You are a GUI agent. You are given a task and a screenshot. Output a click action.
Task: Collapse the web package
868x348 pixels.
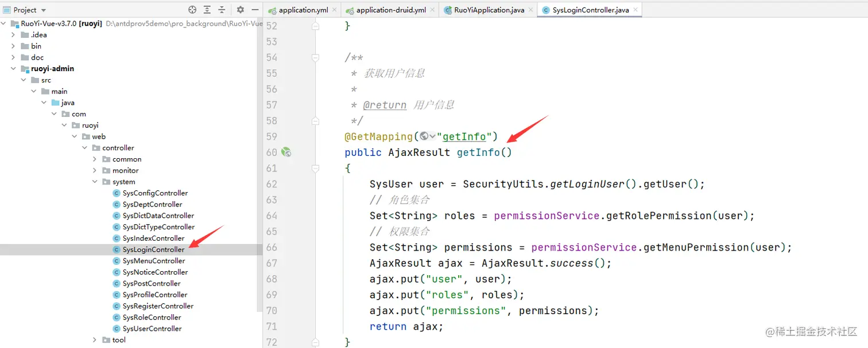click(75, 136)
